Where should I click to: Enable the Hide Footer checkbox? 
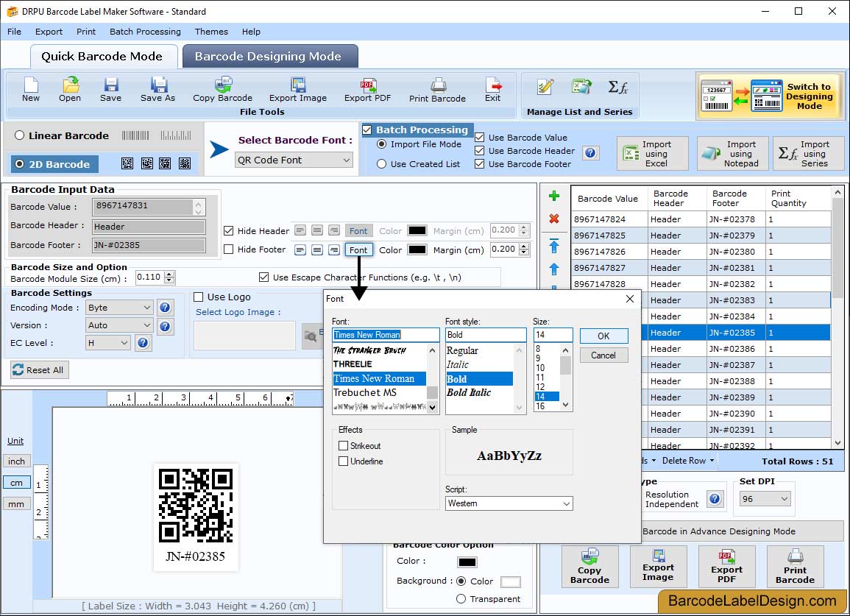click(x=229, y=249)
